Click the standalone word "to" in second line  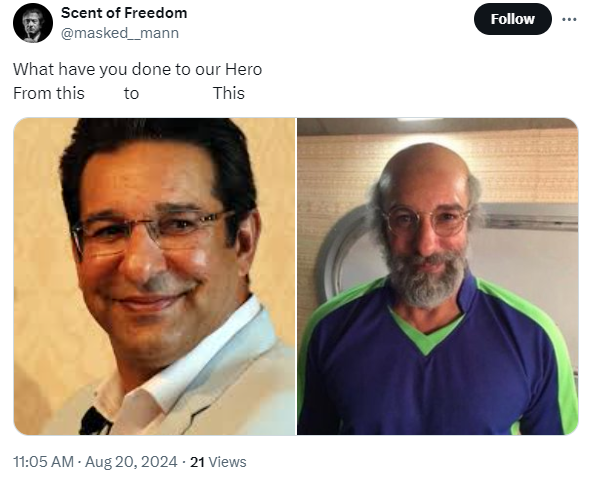[131, 94]
